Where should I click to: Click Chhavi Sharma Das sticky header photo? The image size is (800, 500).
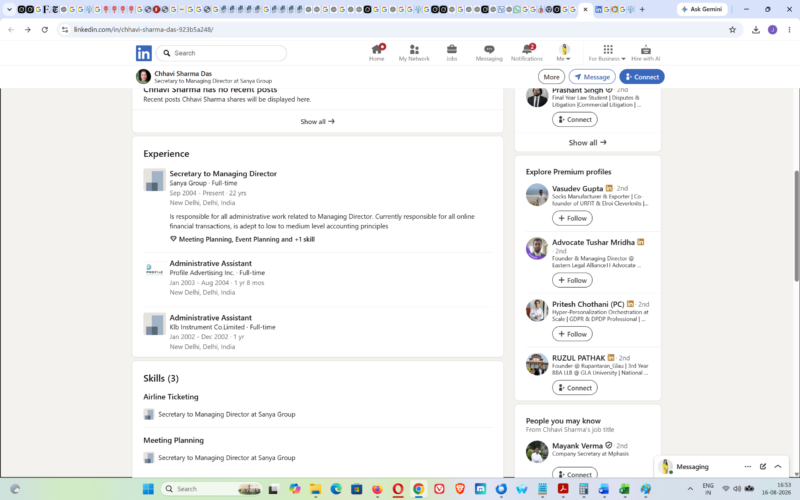click(x=143, y=77)
